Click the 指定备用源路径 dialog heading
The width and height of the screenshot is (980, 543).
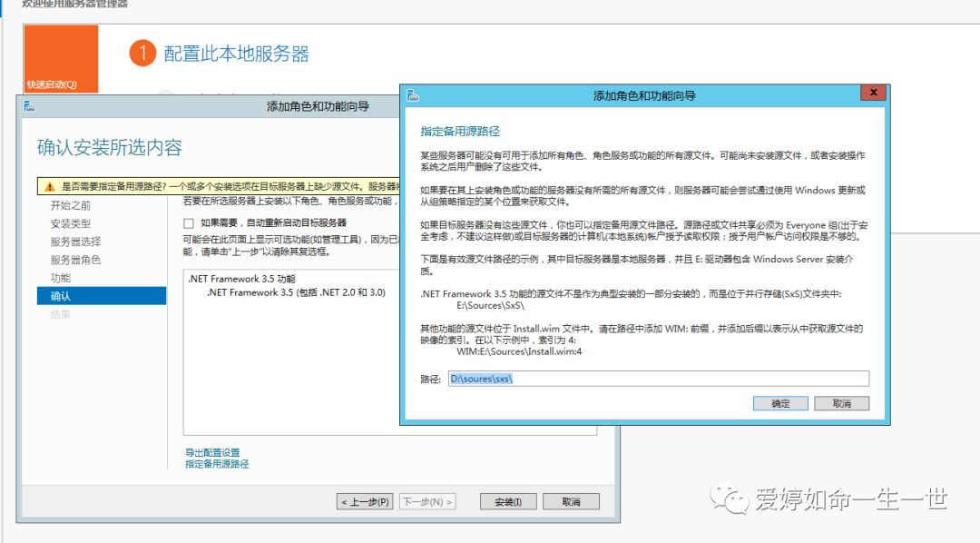(x=460, y=132)
